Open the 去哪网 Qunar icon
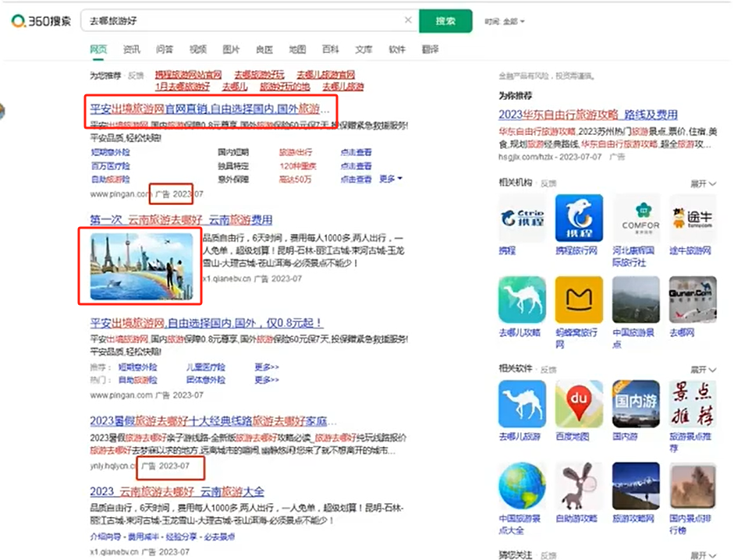The width and height of the screenshot is (752, 560). [693, 300]
